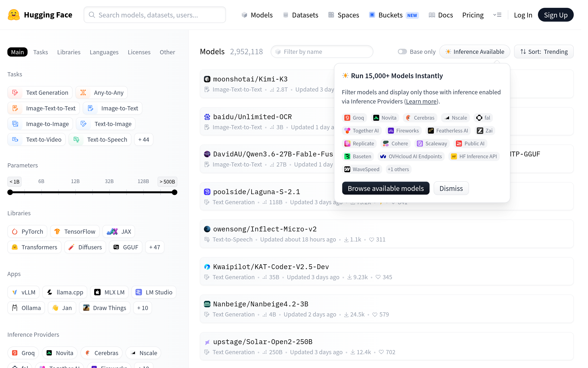
Task: Click the Fireworks icon in the popup
Action: click(391, 131)
